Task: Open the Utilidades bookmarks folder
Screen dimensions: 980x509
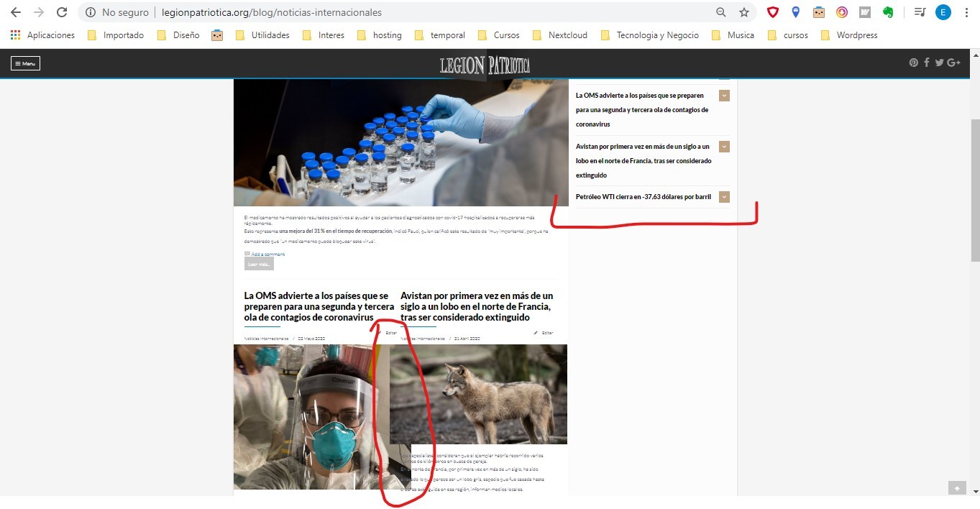Action: pyautogui.click(x=262, y=35)
